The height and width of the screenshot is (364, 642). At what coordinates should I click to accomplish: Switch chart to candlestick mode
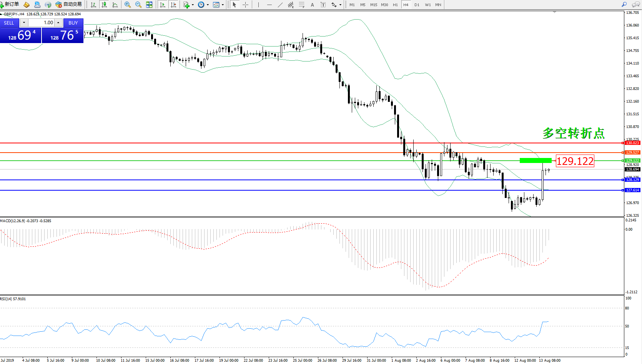point(104,5)
